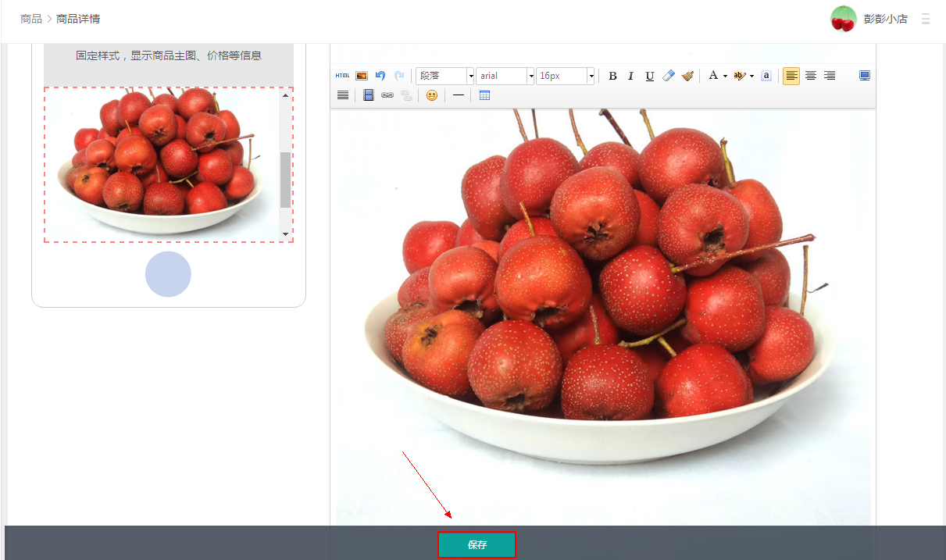The height and width of the screenshot is (560, 946).
Task: Insert a table into editor
Action: (x=484, y=95)
